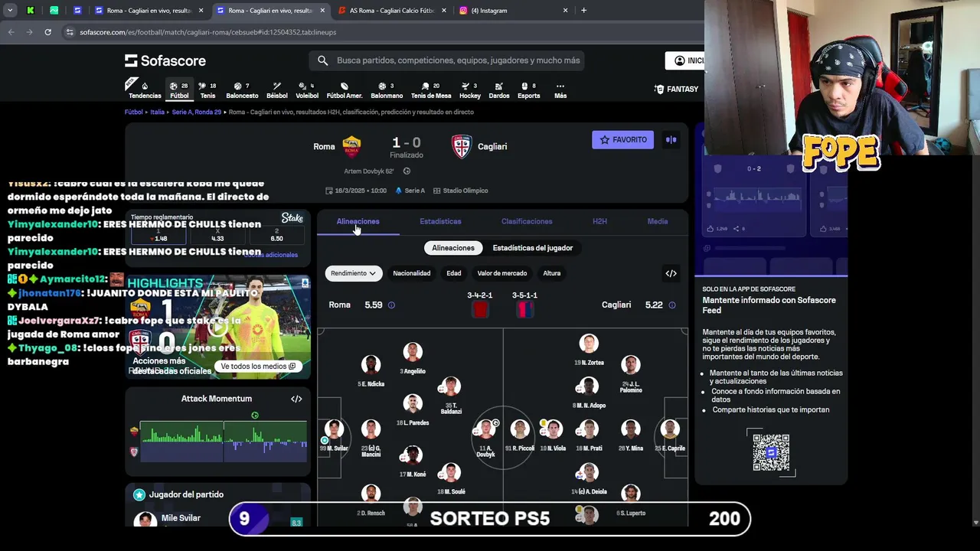Open FANTASY section
980x551 pixels.
676,89
